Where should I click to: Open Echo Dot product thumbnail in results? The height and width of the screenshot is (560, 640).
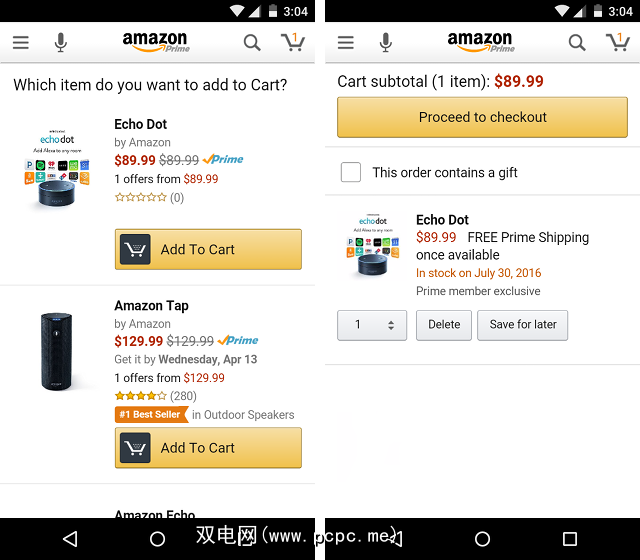56,166
